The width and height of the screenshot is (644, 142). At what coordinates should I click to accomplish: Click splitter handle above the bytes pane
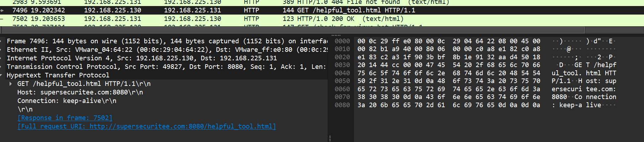tap(336, 35)
